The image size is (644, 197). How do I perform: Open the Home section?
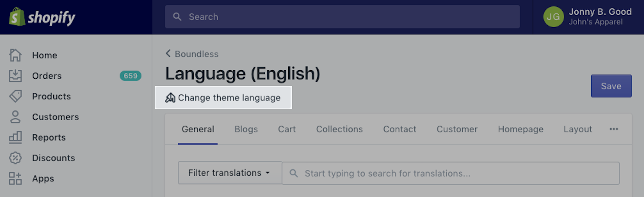pos(44,55)
